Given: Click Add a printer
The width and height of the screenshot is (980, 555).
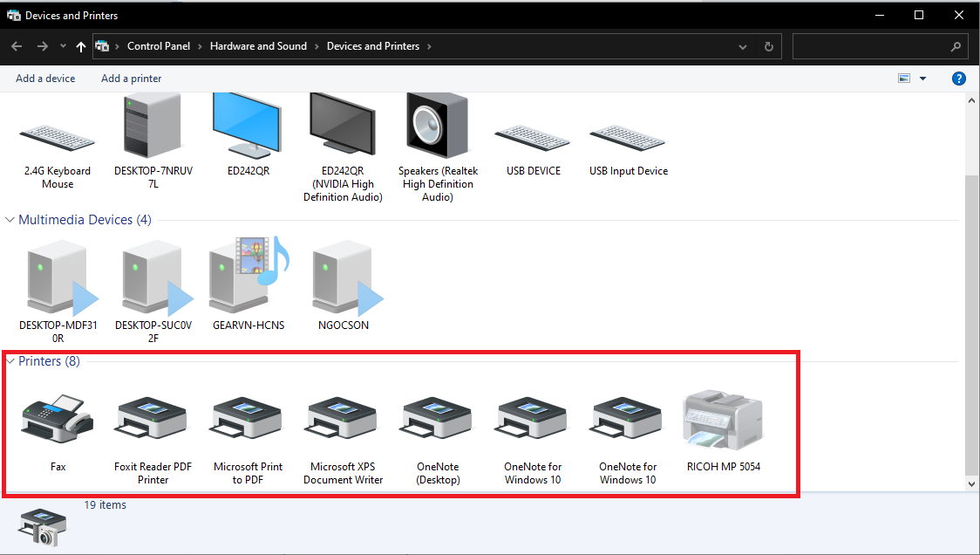Looking at the screenshot, I should tap(132, 79).
